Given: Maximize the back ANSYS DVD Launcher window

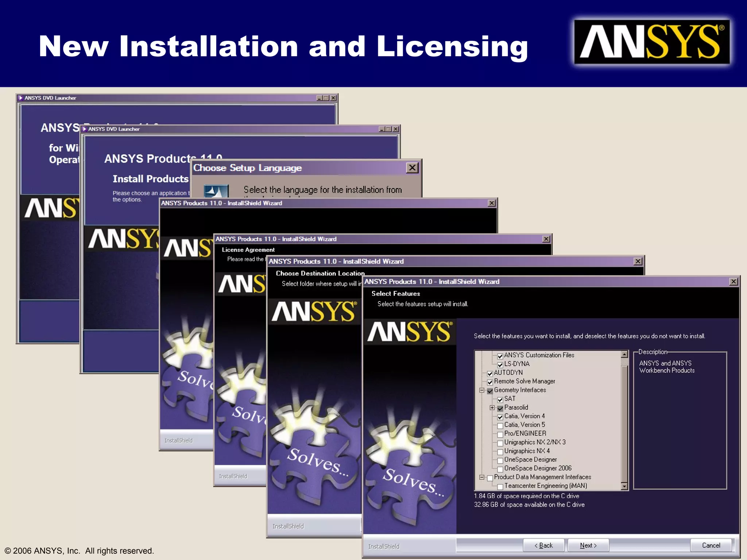Looking at the screenshot, I should coord(326,98).
